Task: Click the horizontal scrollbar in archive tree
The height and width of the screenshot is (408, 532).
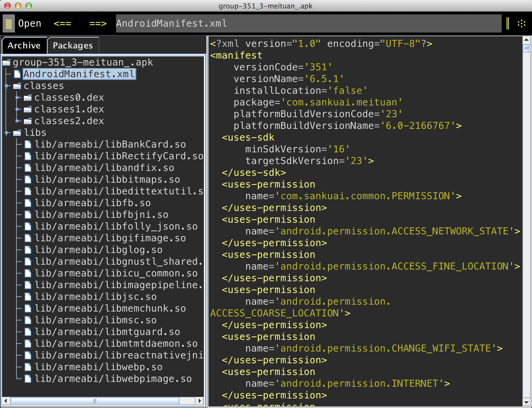Action: click(94, 401)
